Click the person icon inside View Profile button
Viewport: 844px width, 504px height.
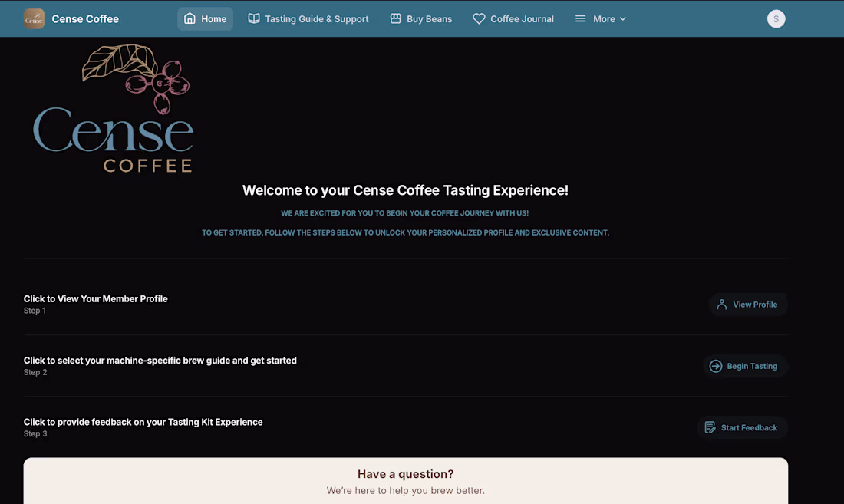point(721,304)
